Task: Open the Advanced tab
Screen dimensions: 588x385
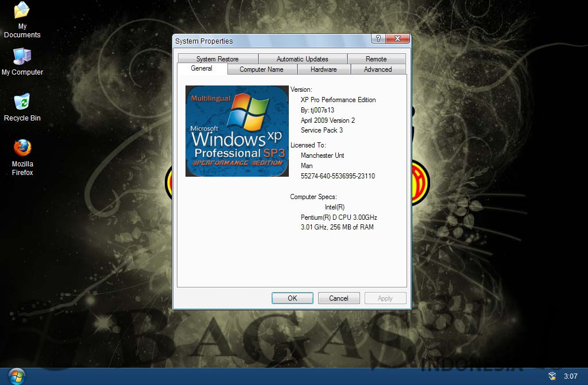Action: (x=378, y=69)
